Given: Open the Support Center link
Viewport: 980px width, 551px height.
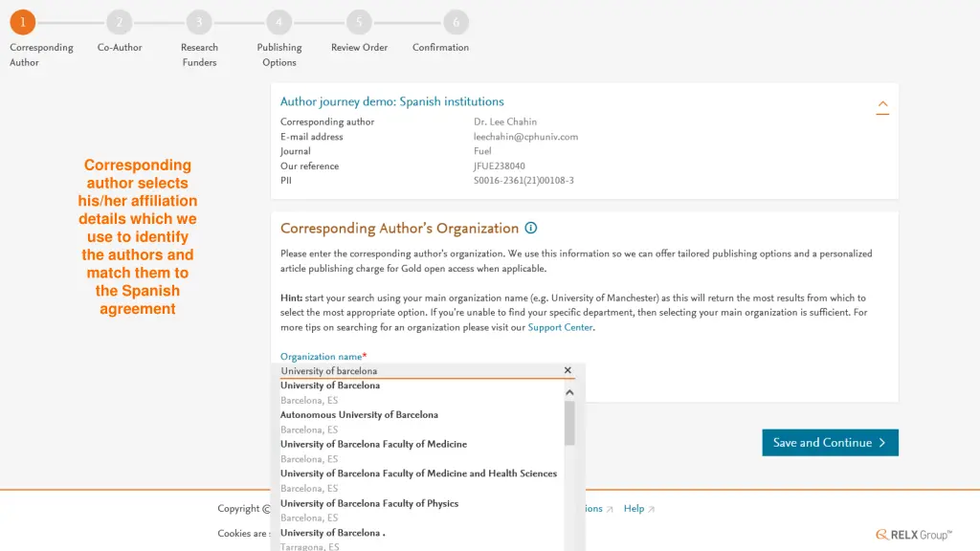Looking at the screenshot, I should click(x=560, y=327).
